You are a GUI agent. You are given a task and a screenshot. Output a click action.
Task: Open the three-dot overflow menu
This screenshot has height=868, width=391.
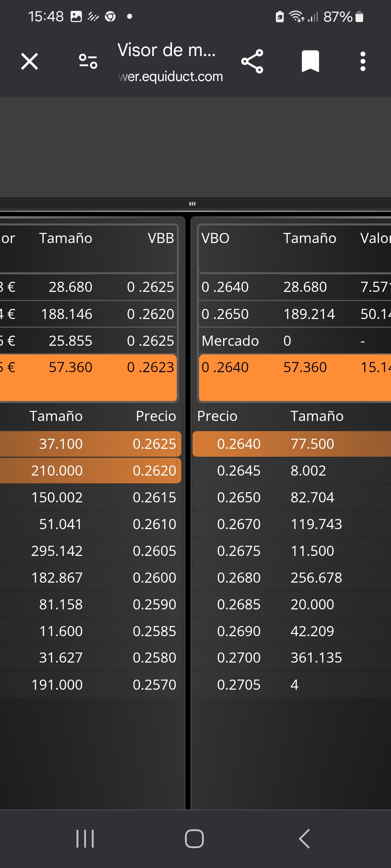[x=363, y=61]
